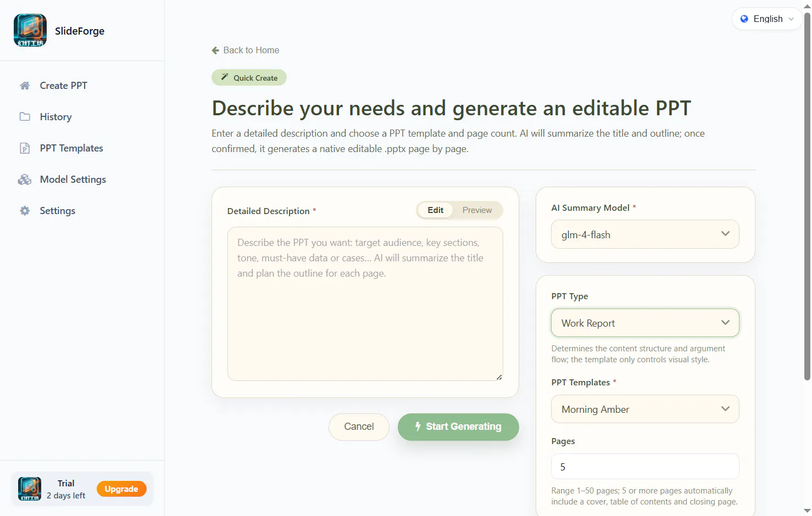Click the home icon beside Create PPT
Image resolution: width=812 pixels, height=516 pixels.
(25, 86)
